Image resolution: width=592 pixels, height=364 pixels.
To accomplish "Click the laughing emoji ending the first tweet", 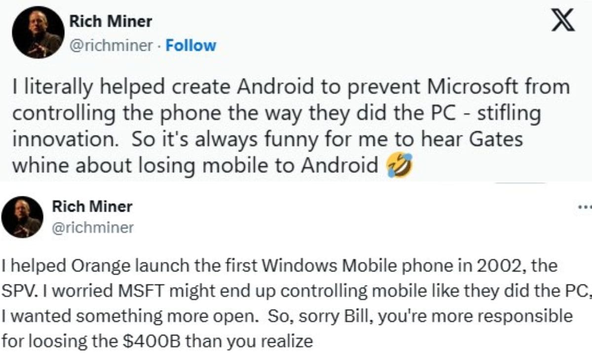I will (399, 166).
